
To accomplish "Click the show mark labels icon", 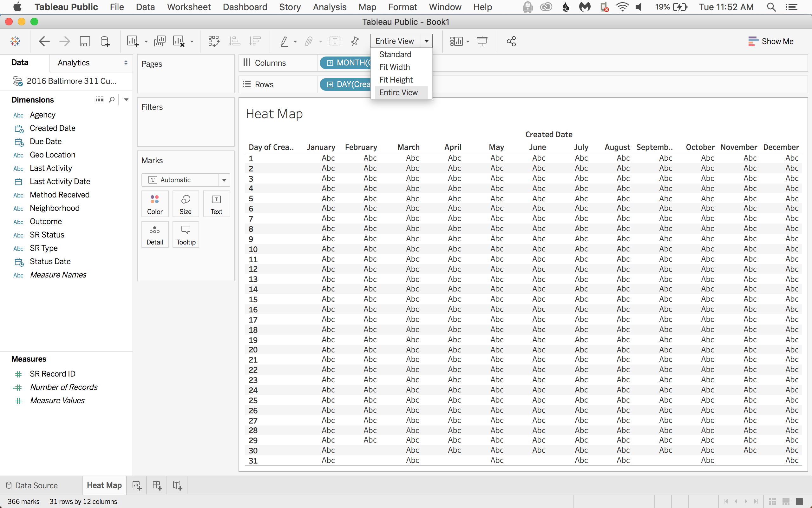I will (335, 41).
